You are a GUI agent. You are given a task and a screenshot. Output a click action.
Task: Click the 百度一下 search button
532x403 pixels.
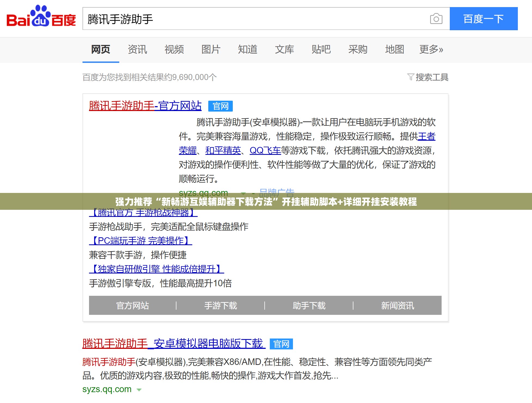pos(484,19)
